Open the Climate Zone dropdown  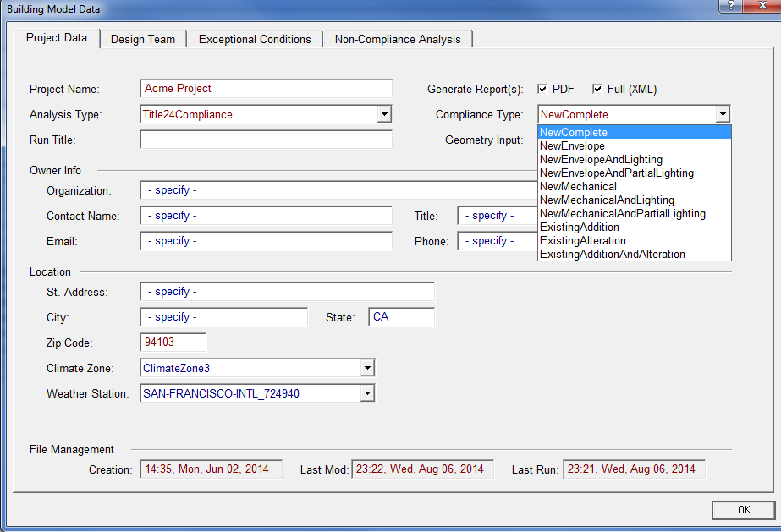point(367,368)
